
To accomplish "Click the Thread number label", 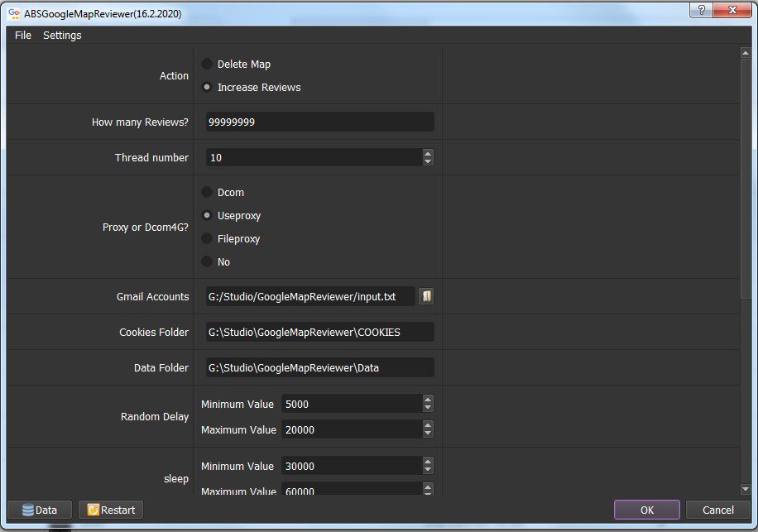I will (151, 157).
